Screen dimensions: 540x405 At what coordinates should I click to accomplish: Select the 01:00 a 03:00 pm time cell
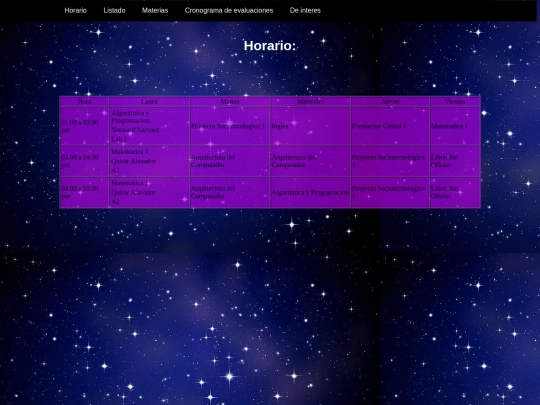(x=84, y=126)
